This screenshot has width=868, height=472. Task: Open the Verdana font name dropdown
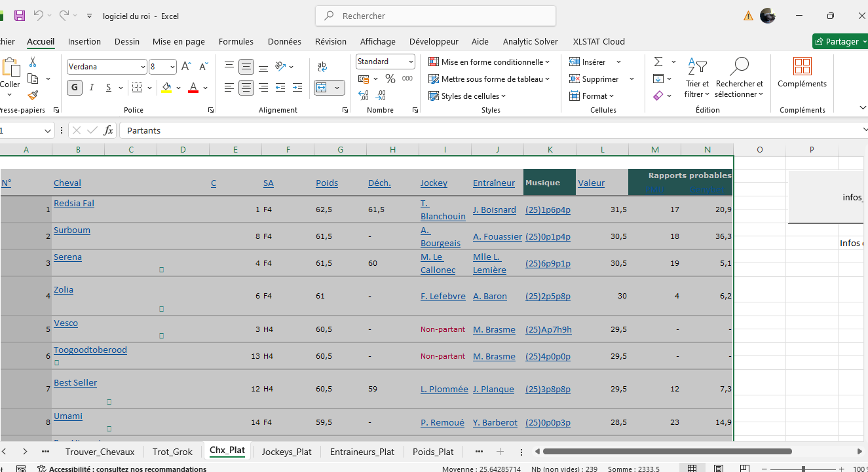pyautogui.click(x=143, y=67)
